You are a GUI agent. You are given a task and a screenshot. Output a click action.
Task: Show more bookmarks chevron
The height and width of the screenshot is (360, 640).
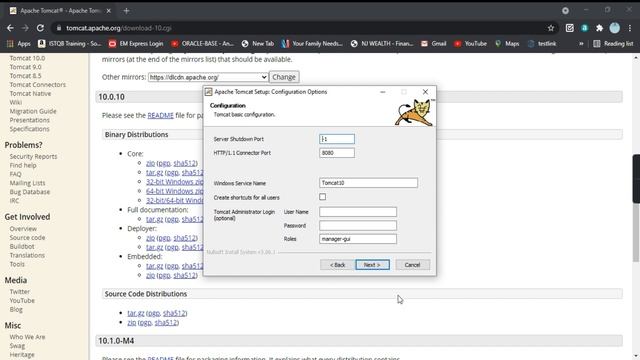[581, 44]
